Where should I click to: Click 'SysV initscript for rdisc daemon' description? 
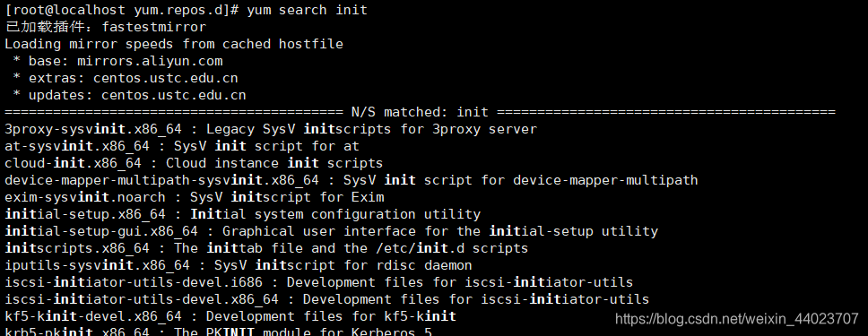coord(343,265)
